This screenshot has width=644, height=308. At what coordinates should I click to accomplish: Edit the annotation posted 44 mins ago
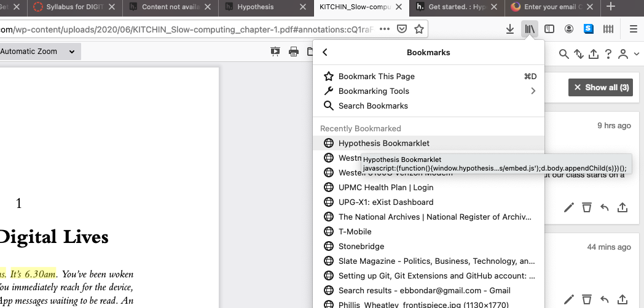pyautogui.click(x=569, y=300)
